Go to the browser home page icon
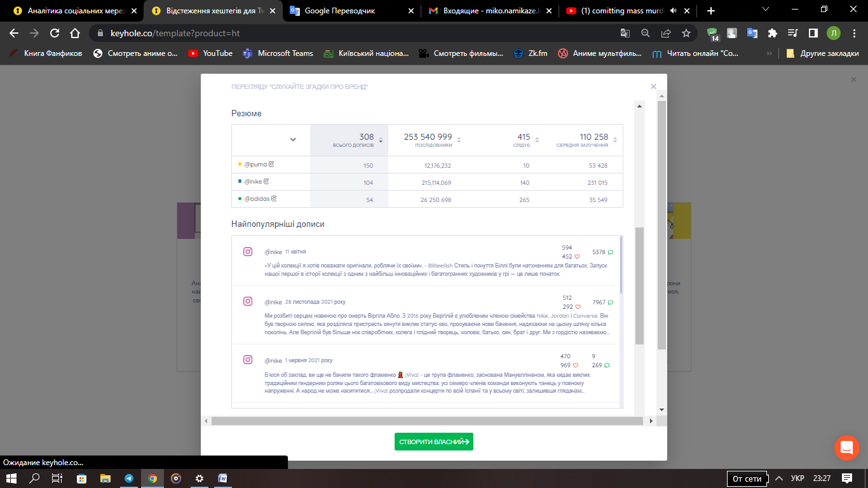The width and height of the screenshot is (868, 488). [75, 33]
